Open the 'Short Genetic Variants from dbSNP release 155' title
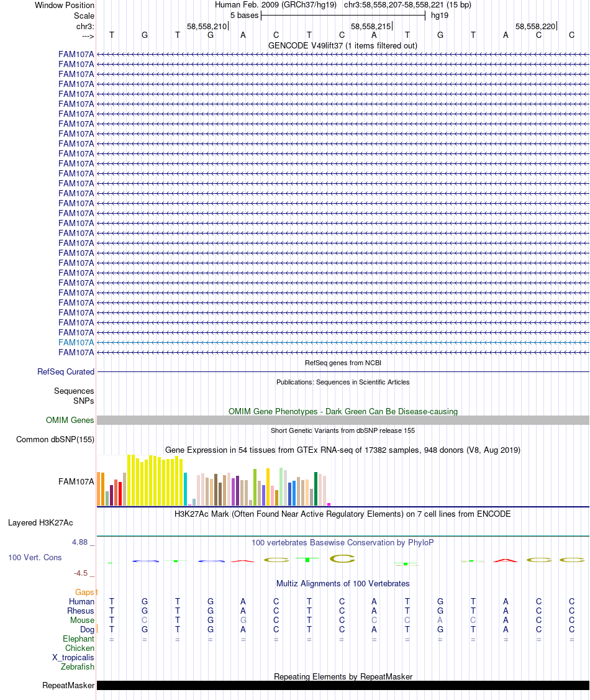 coord(343,430)
